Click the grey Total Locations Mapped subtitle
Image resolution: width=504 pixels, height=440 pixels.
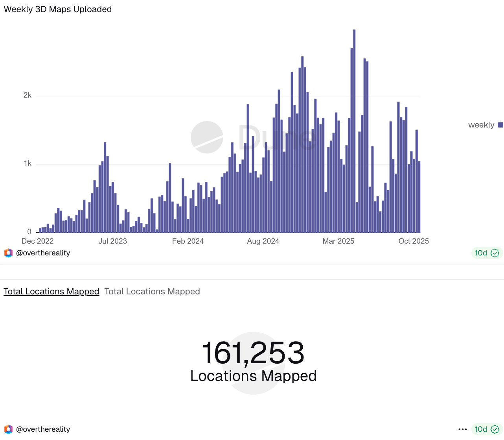tap(152, 292)
